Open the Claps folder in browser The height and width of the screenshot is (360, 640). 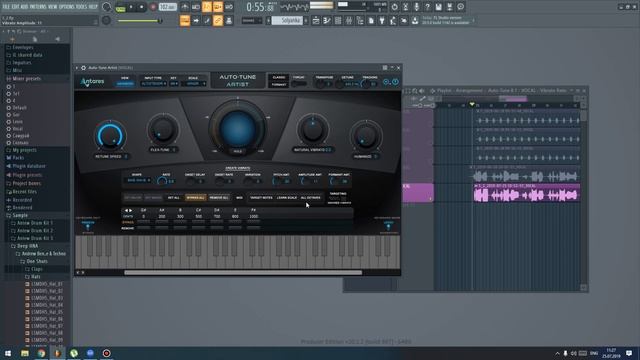click(37, 269)
